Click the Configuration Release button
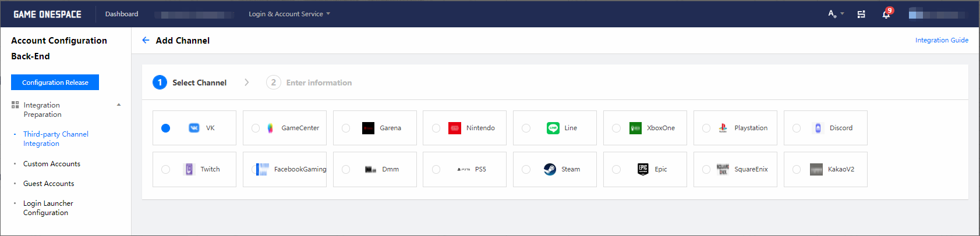Image resolution: width=980 pixels, height=236 pixels. (55, 83)
